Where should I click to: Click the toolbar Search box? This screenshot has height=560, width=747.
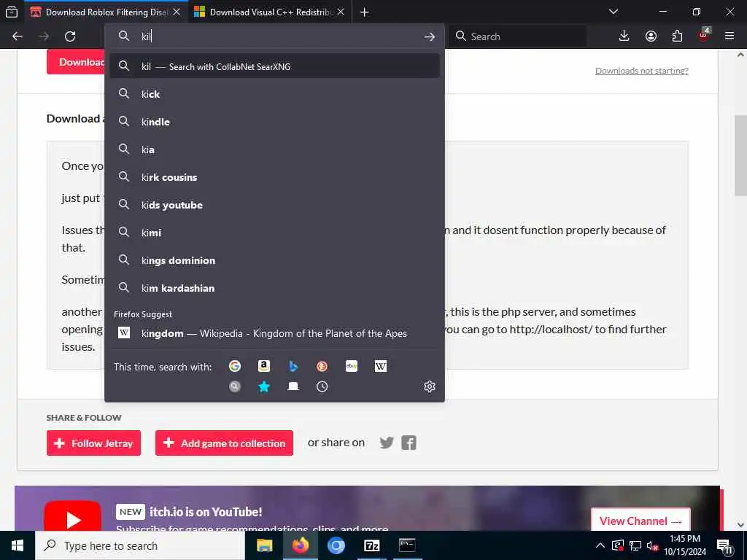(x=518, y=36)
